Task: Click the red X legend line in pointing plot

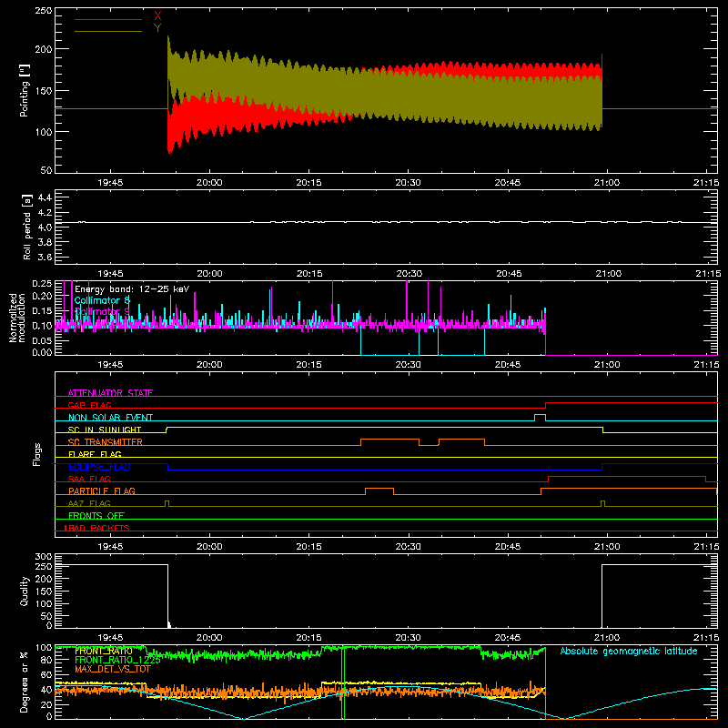Action: coord(108,19)
